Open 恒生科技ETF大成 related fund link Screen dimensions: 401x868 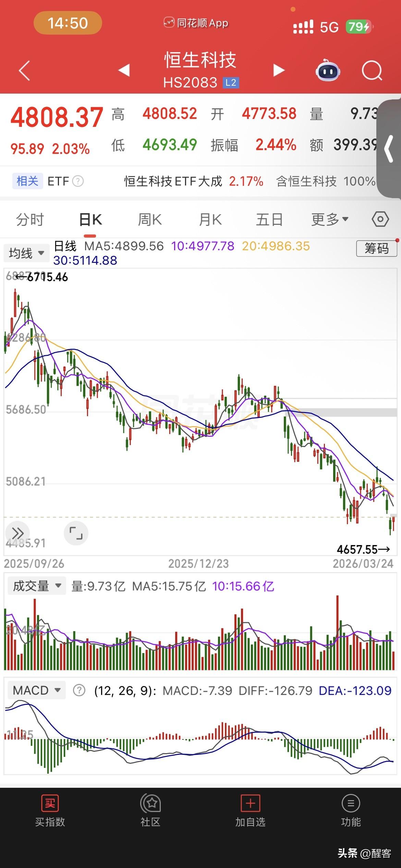(x=173, y=181)
